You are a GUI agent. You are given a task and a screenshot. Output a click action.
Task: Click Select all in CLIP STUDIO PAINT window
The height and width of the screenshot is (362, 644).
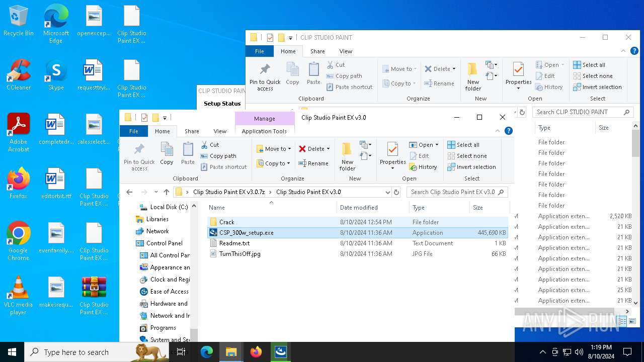589,65
